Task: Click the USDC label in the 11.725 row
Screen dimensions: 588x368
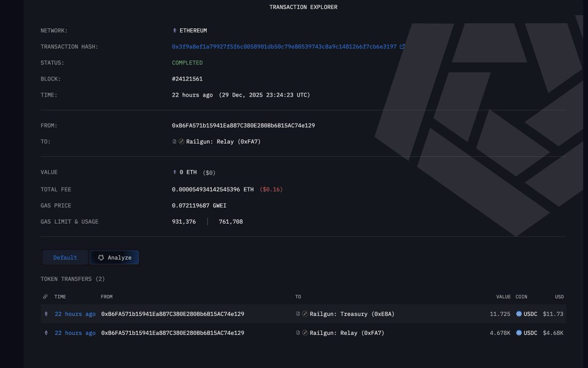Action: coord(531,314)
